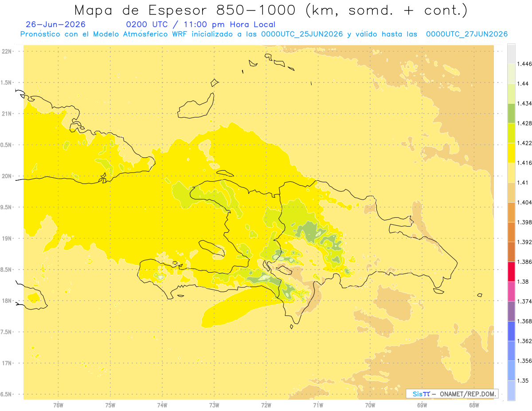Click colorbar value "1.434"

pyautogui.click(x=524, y=103)
